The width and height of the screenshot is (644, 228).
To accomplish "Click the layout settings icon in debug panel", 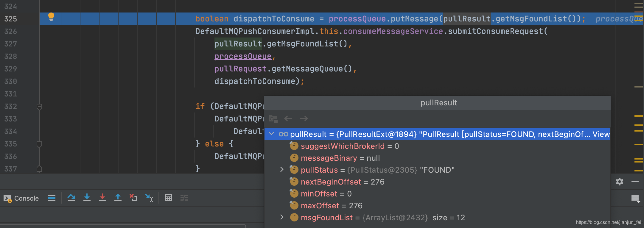I will click(x=635, y=199).
